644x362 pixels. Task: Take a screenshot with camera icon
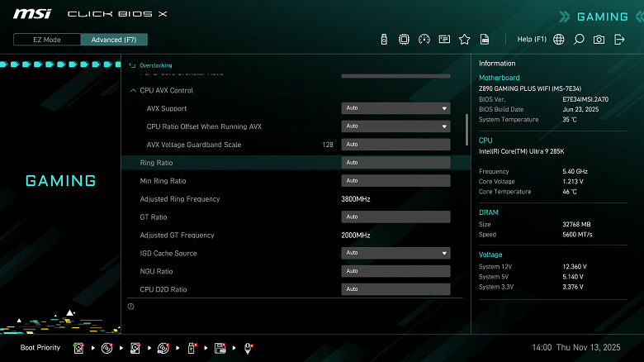599,39
